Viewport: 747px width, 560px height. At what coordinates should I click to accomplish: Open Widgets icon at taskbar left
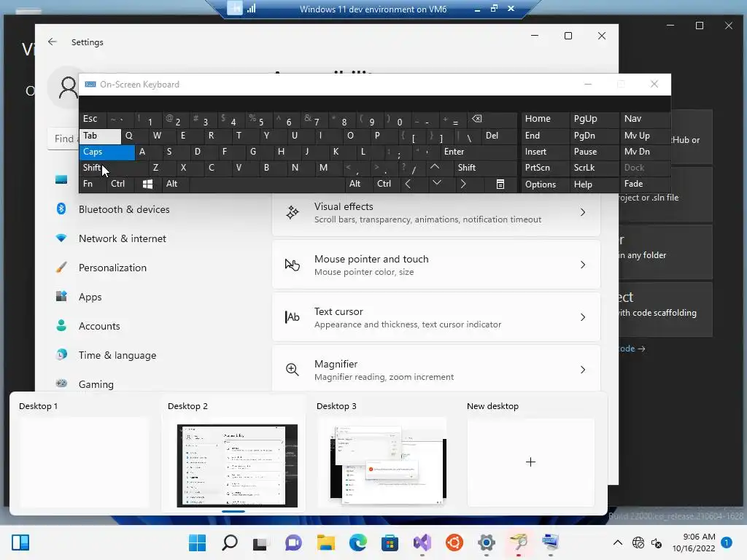20,542
